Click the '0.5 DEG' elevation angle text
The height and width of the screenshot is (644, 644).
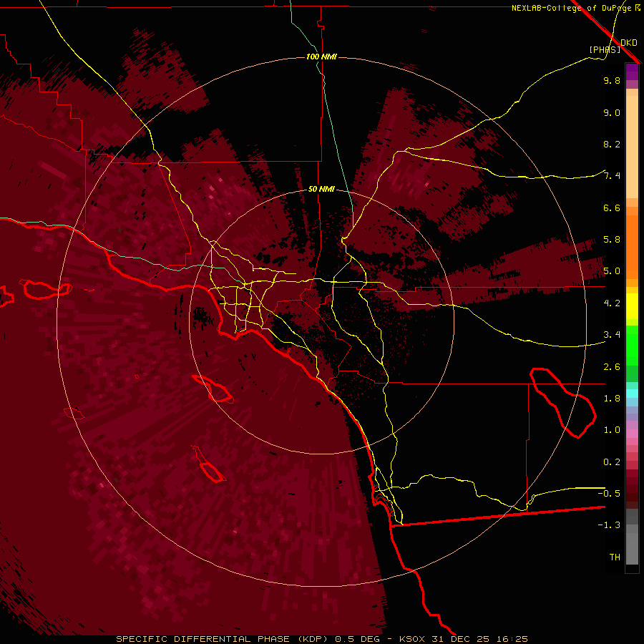(x=357, y=639)
